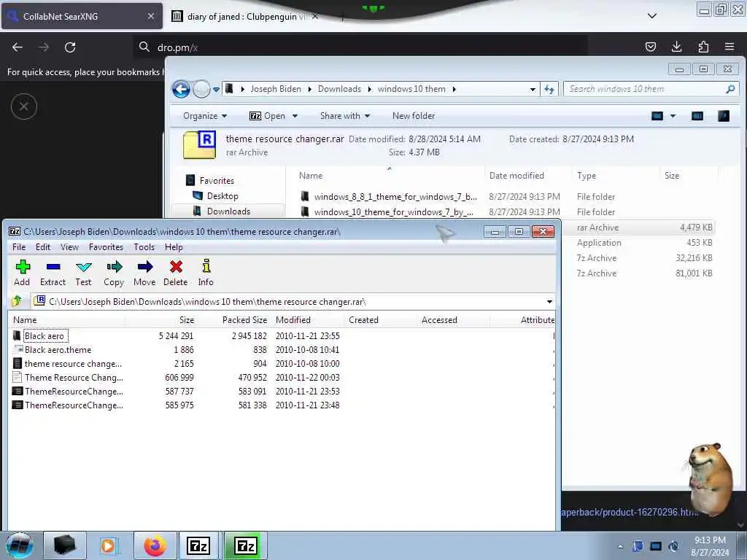Viewport: 747px width, 560px height.
Task: Click the red Delete icon in 7-Zip
Action: [176, 273]
